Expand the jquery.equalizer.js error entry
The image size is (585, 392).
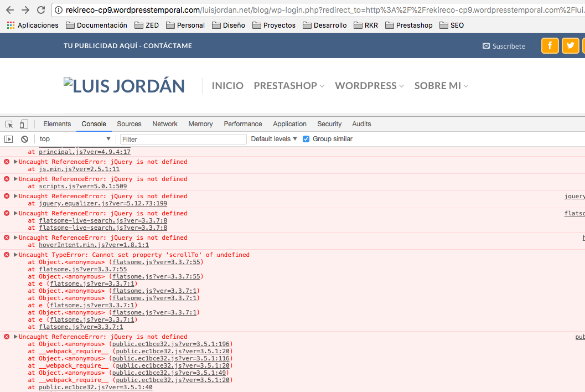(15, 196)
